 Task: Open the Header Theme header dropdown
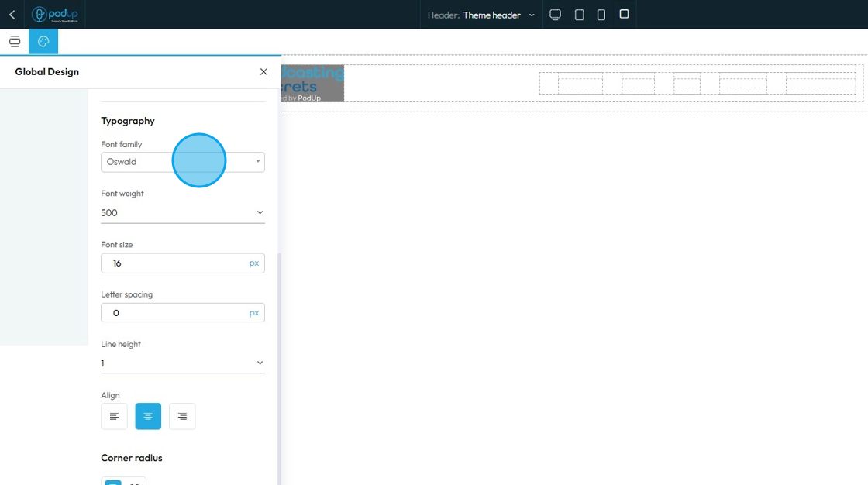coord(481,15)
